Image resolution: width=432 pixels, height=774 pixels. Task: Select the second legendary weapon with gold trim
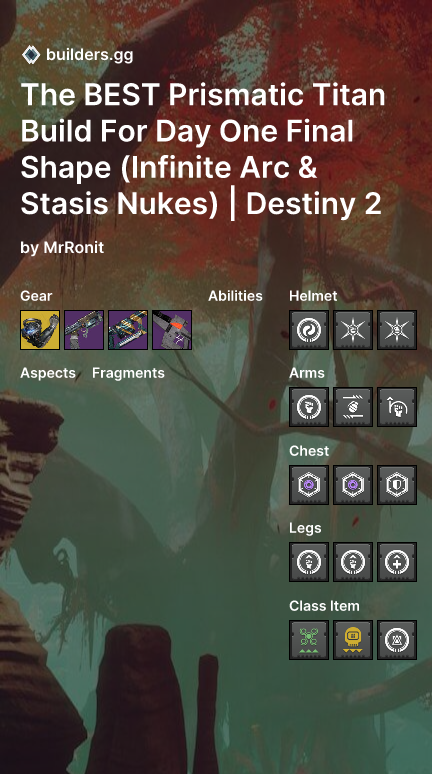(x=128, y=330)
